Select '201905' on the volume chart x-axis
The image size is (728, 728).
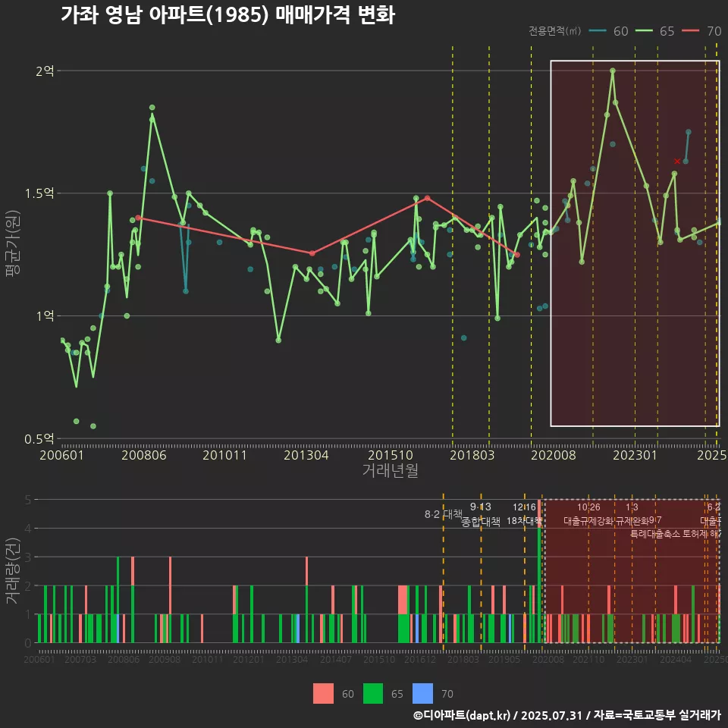[x=504, y=659]
